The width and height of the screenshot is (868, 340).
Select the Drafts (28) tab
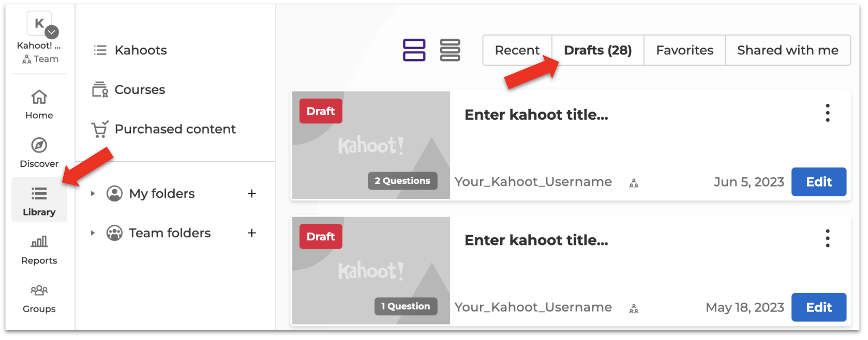coord(598,50)
